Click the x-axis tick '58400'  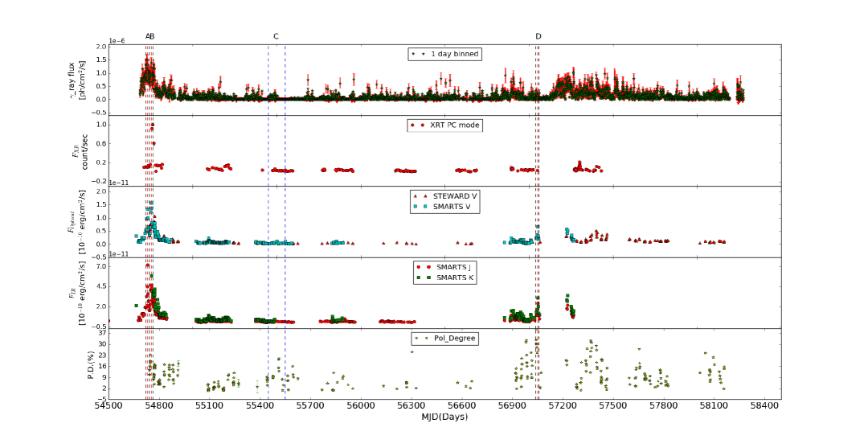(764, 406)
